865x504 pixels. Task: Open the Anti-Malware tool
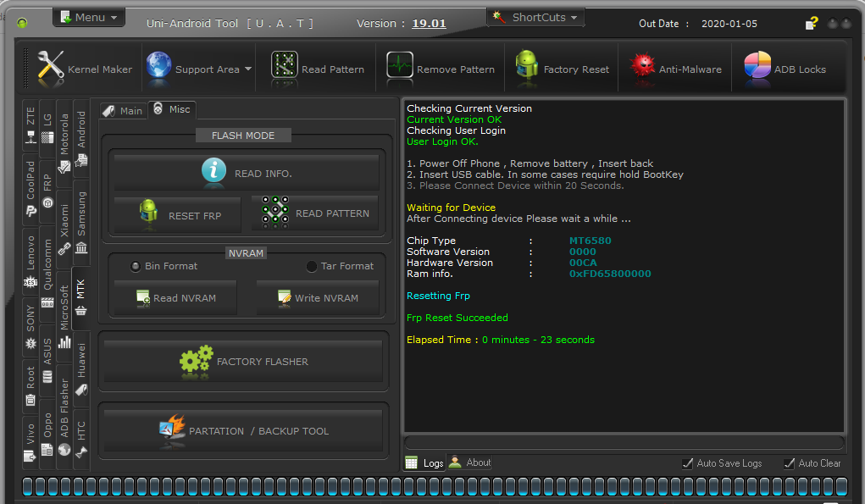[675, 69]
